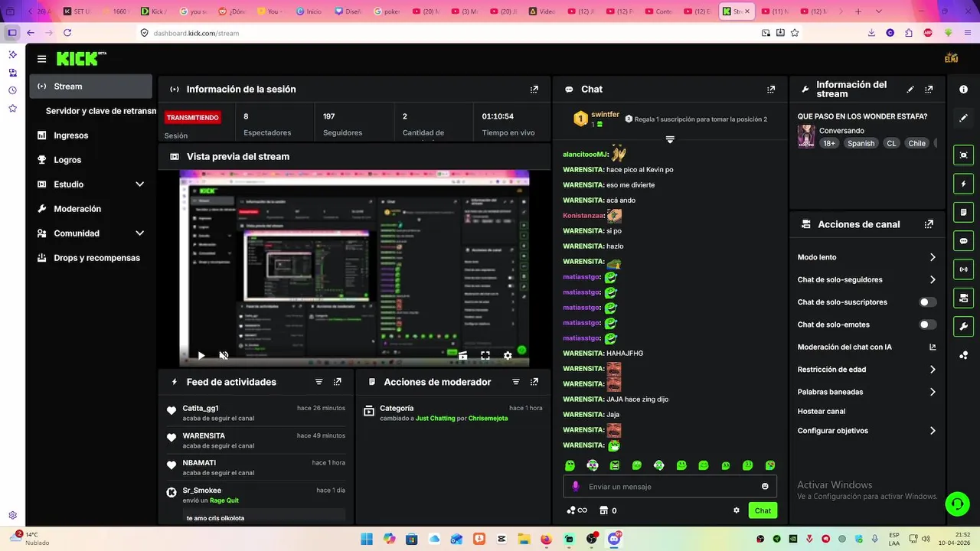Expand the Comunidad sidebar section

point(139,233)
